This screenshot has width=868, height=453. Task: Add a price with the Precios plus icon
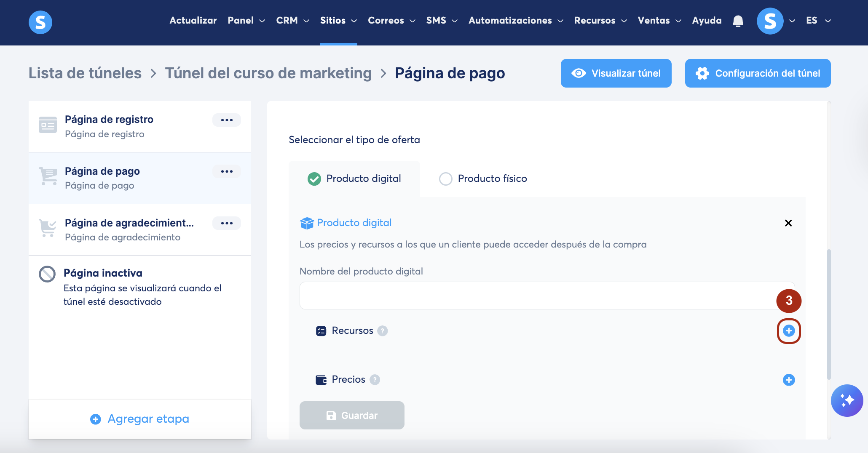pos(789,380)
